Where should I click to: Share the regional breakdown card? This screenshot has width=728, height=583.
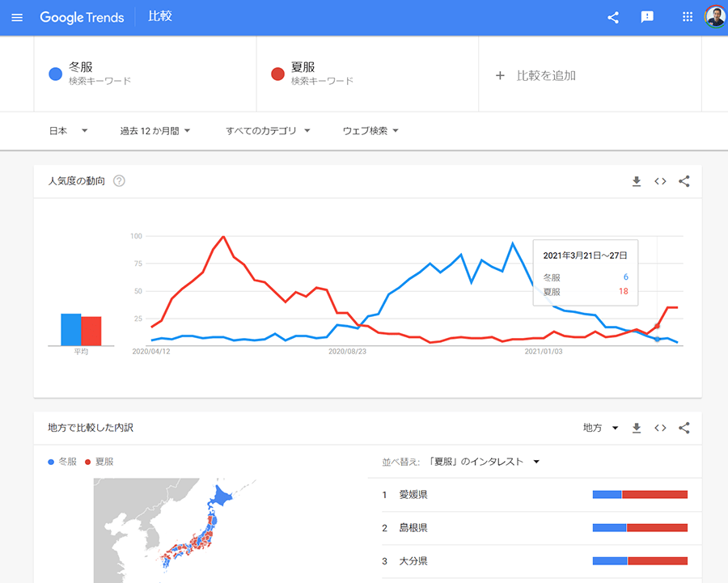coord(684,428)
